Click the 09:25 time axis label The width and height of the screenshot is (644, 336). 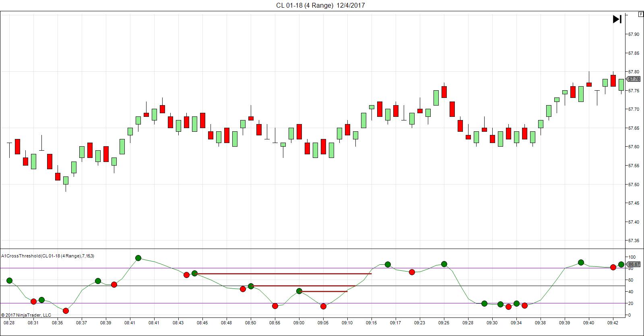(x=444, y=323)
